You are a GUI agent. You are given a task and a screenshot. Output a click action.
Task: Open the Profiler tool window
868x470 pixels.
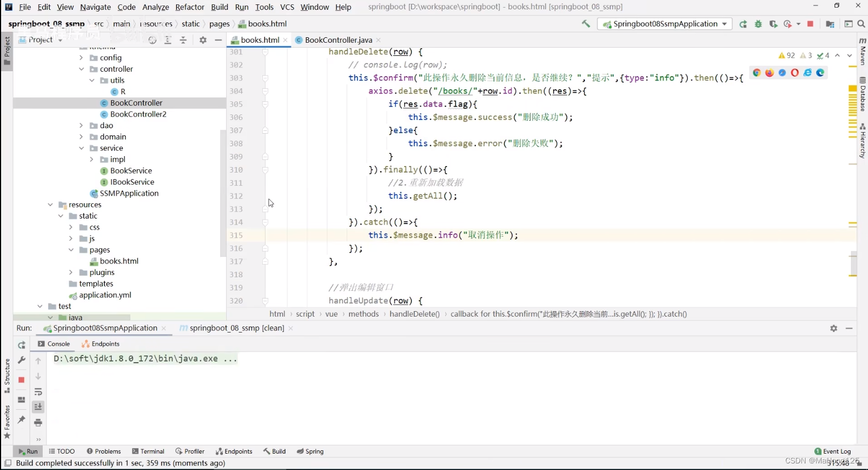click(x=190, y=451)
